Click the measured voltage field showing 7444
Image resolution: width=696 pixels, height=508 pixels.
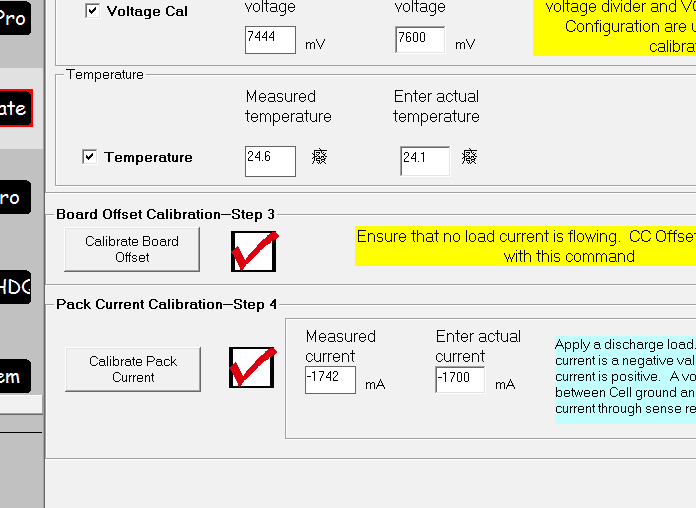click(x=270, y=40)
